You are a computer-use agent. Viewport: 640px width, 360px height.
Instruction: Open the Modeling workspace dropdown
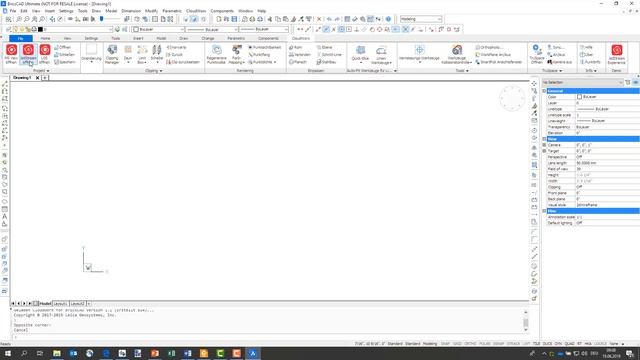point(421,19)
